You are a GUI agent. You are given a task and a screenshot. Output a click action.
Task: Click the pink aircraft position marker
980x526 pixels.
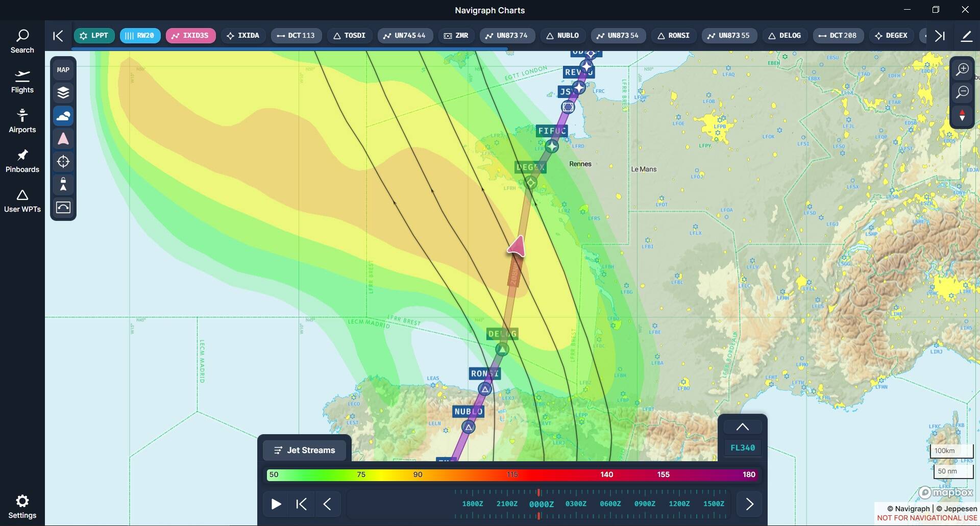(x=517, y=246)
